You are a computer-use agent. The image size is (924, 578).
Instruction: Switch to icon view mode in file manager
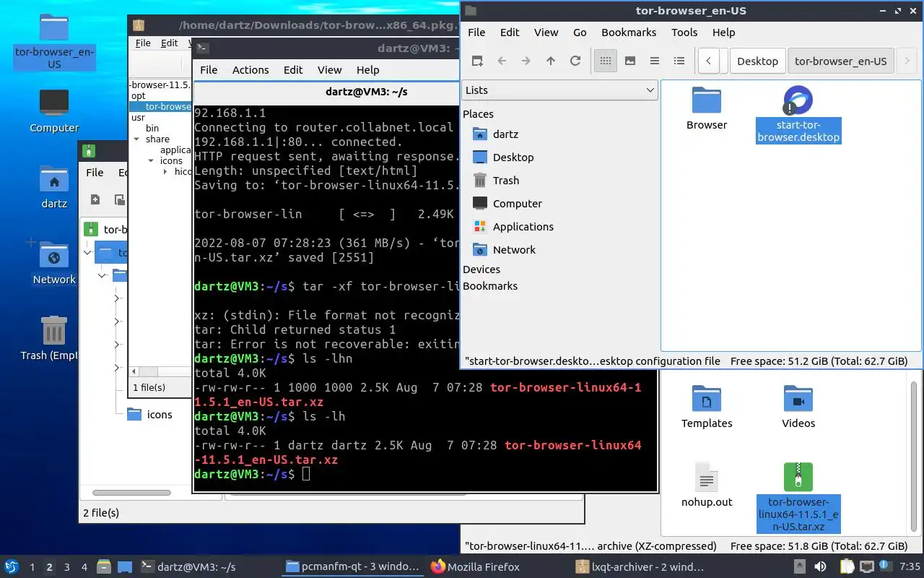(x=606, y=61)
